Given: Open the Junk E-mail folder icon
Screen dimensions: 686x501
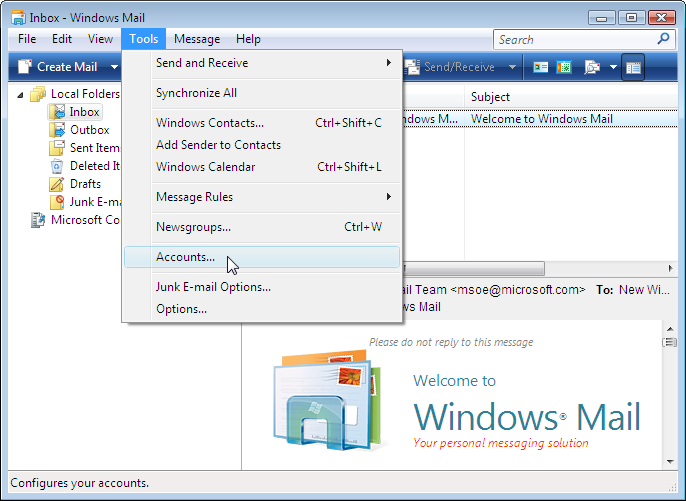Looking at the screenshot, I should (x=57, y=202).
